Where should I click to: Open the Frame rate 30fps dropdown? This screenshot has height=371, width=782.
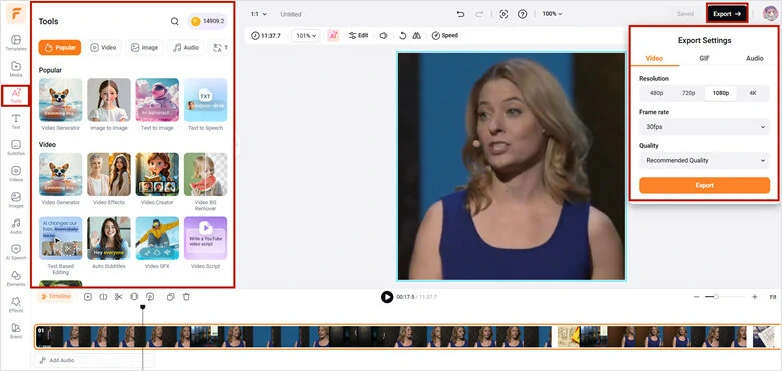click(705, 127)
